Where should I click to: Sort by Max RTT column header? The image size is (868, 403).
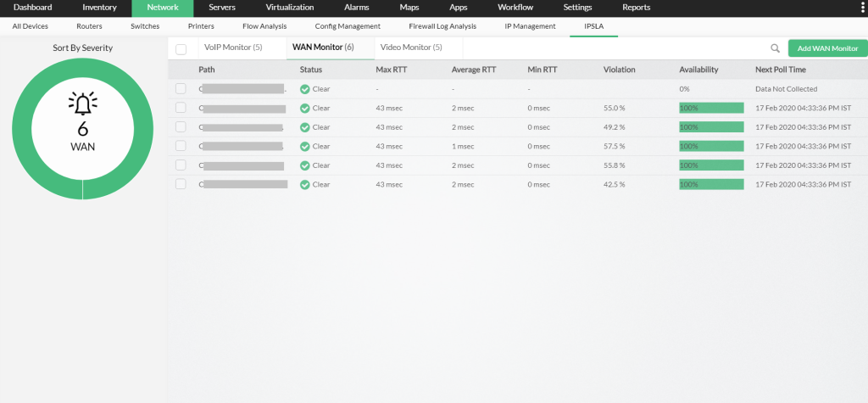[x=390, y=70]
